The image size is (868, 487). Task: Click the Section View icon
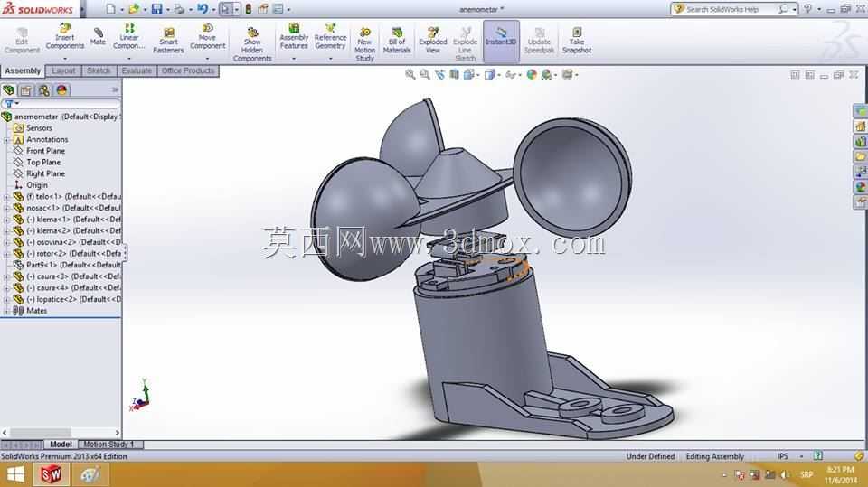coord(454,74)
